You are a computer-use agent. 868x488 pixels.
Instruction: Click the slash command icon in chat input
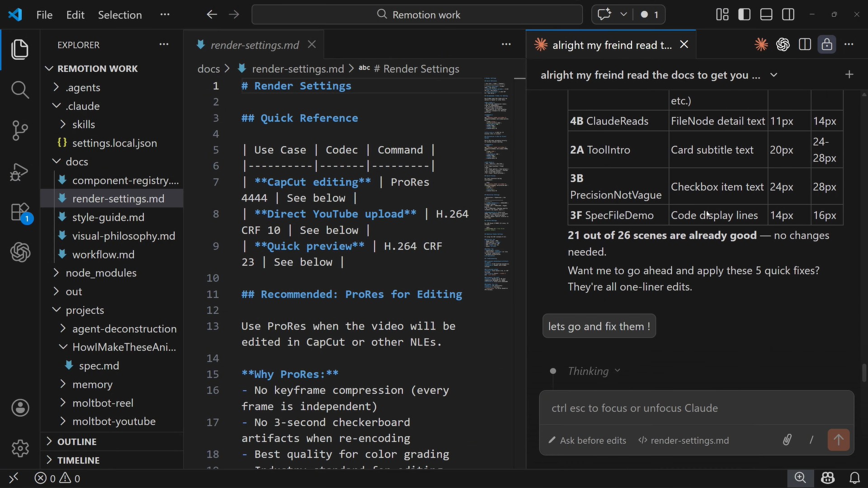pyautogui.click(x=811, y=440)
